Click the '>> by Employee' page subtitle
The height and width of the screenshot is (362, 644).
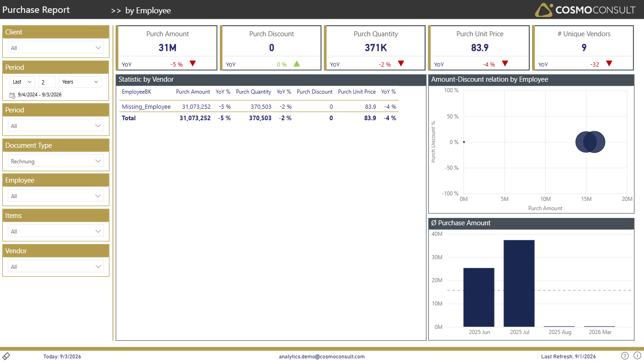click(141, 11)
